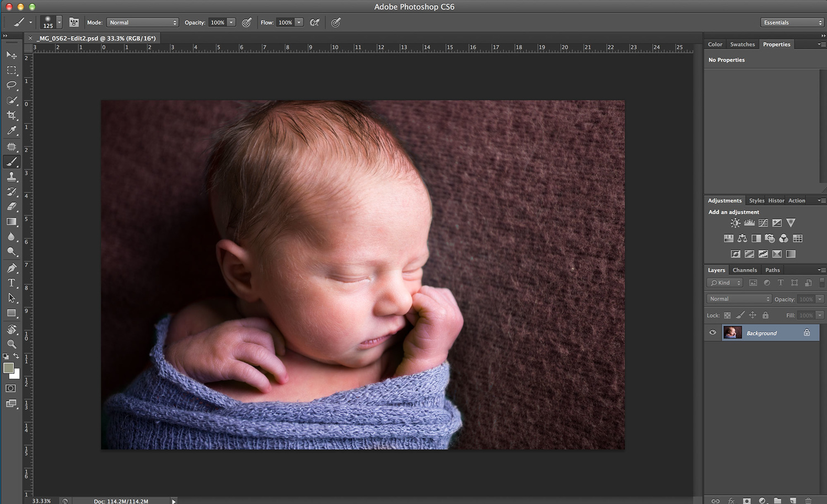Viewport: 827px width, 504px height.
Task: Select the Eyedropper tool
Action: click(x=12, y=131)
